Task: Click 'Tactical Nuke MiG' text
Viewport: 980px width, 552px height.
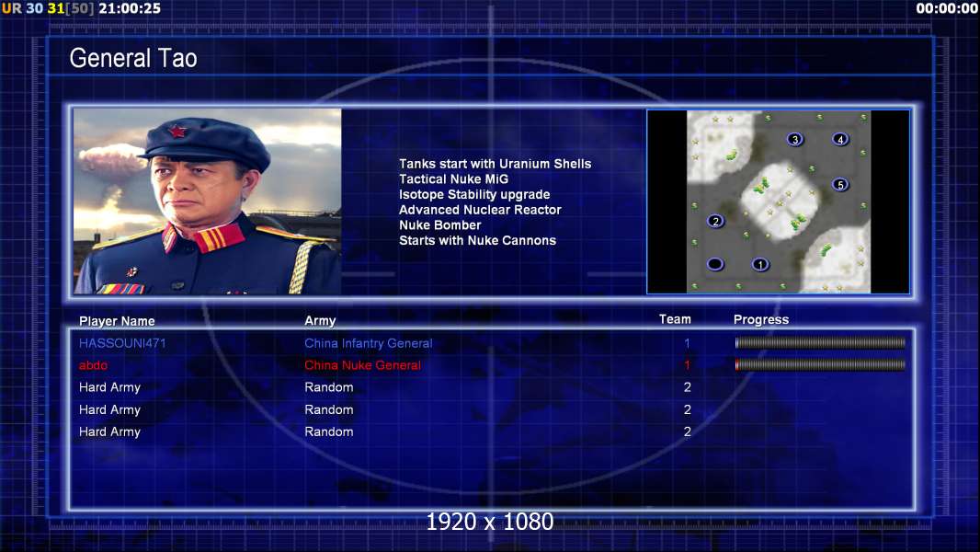Action: pyautogui.click(x=454, y=179)
